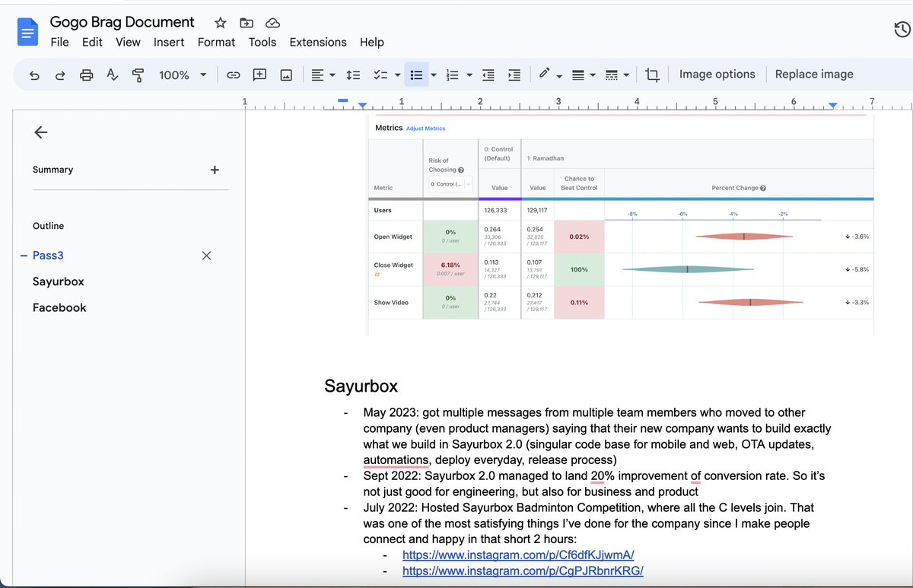Image resolution: width=913 pixels, height=588 pixels.
Task: Select the Paint format roller icon
Action: pyautogui.click(x=138, y=75)
